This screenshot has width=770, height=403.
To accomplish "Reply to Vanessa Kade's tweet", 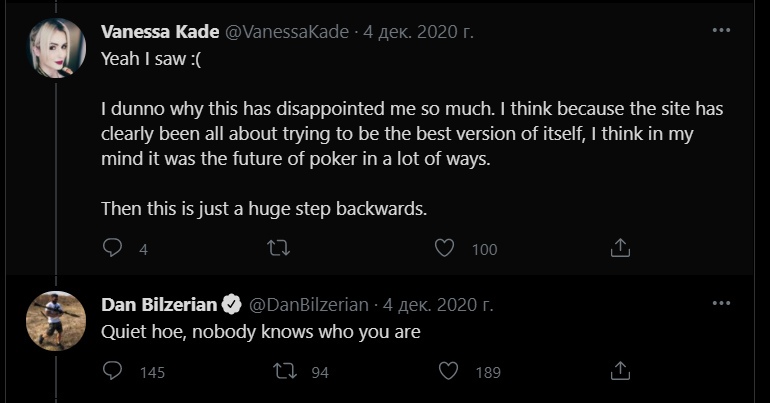I will click(x=112, y=247).
